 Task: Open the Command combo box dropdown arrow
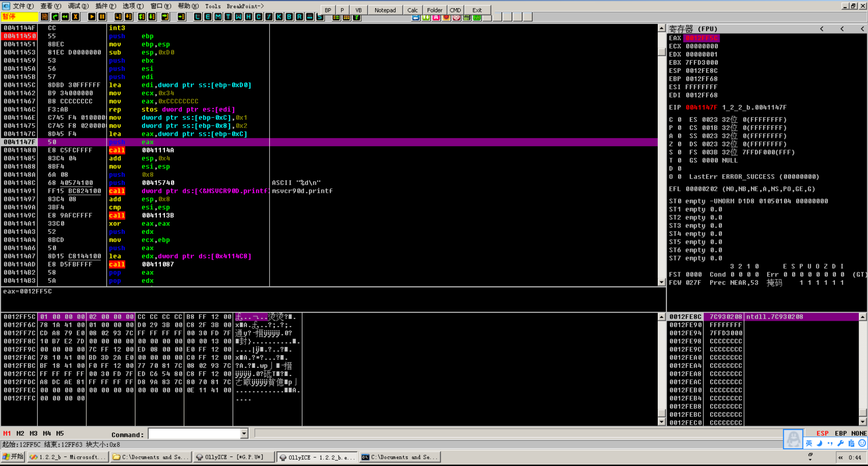tap(244, 433)
